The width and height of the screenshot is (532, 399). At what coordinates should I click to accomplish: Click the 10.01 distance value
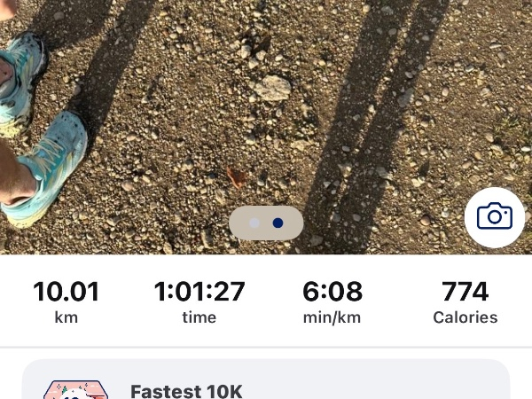tap(66, 292)
